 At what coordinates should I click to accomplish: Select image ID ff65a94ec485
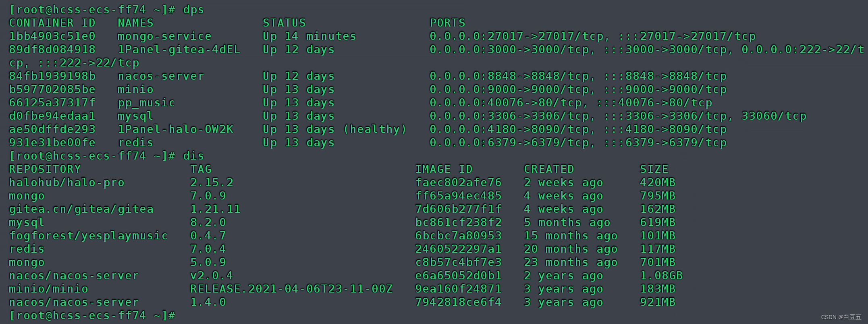(x=459, y=196)
